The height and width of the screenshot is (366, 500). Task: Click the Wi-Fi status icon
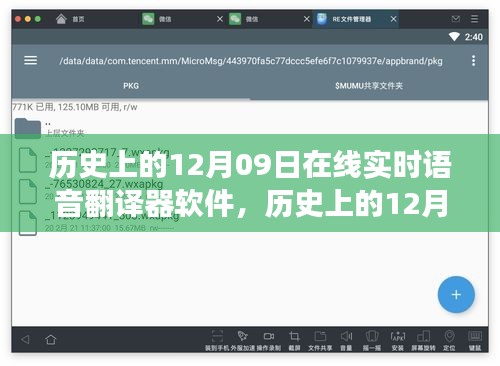(x=454, y=37)
